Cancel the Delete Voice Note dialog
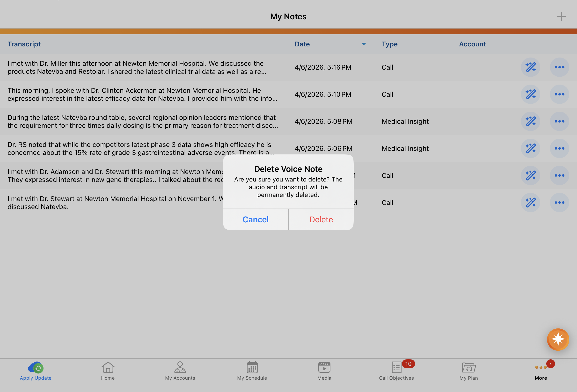This screenshot has width=577, height=392. click(256, 219)
